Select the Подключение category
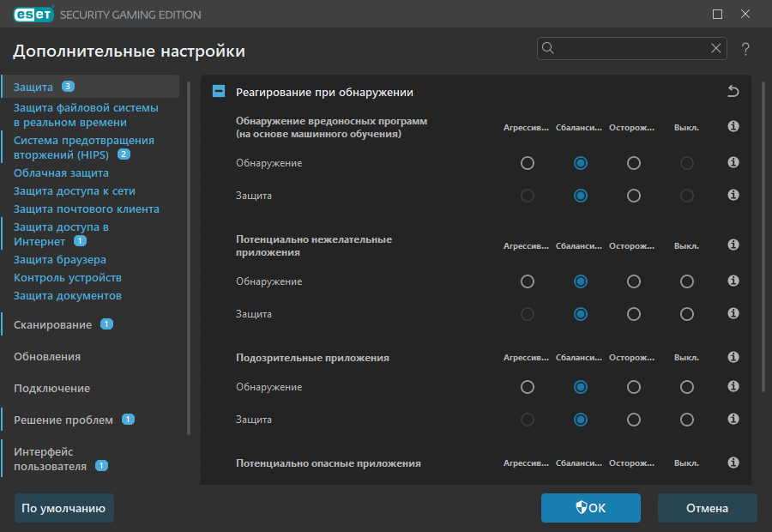The height and width of the screenshot is (532, 772). [x=51, y=388]
